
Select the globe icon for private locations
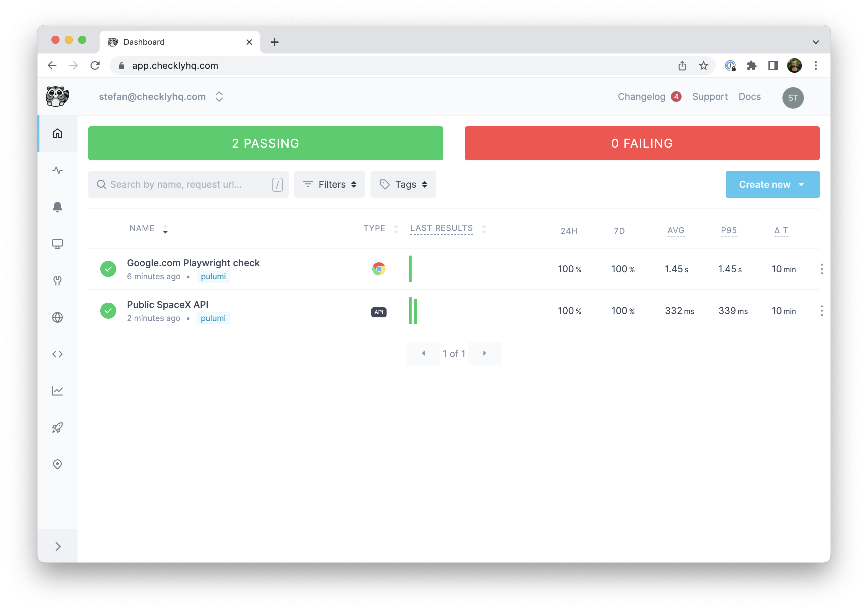[x=57, y=317]
